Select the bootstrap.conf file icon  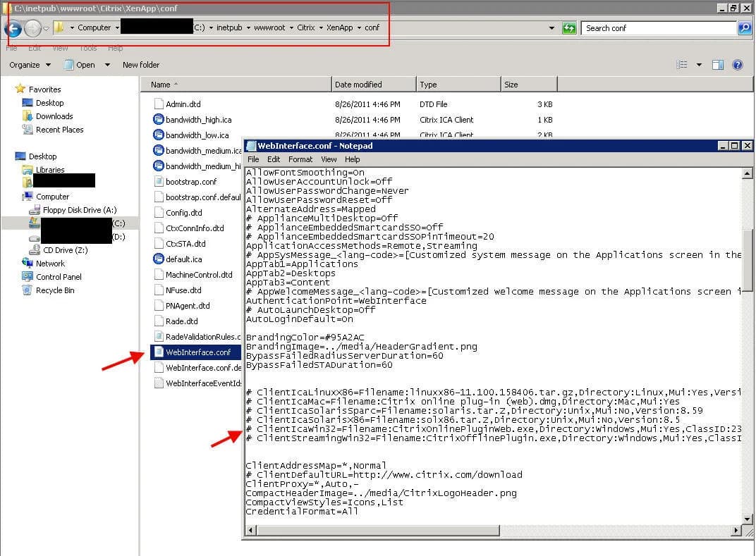158,182
